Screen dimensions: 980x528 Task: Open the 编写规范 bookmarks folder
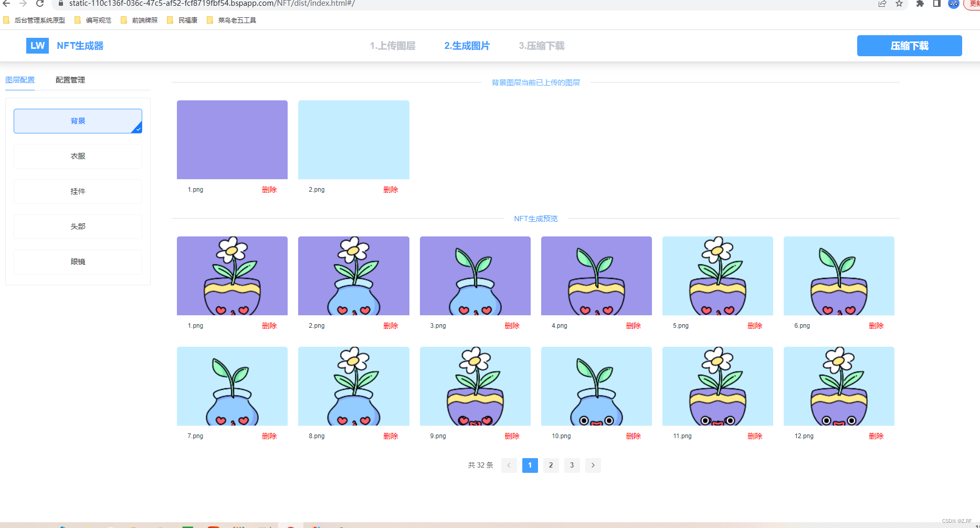click(x=98, y=20)
